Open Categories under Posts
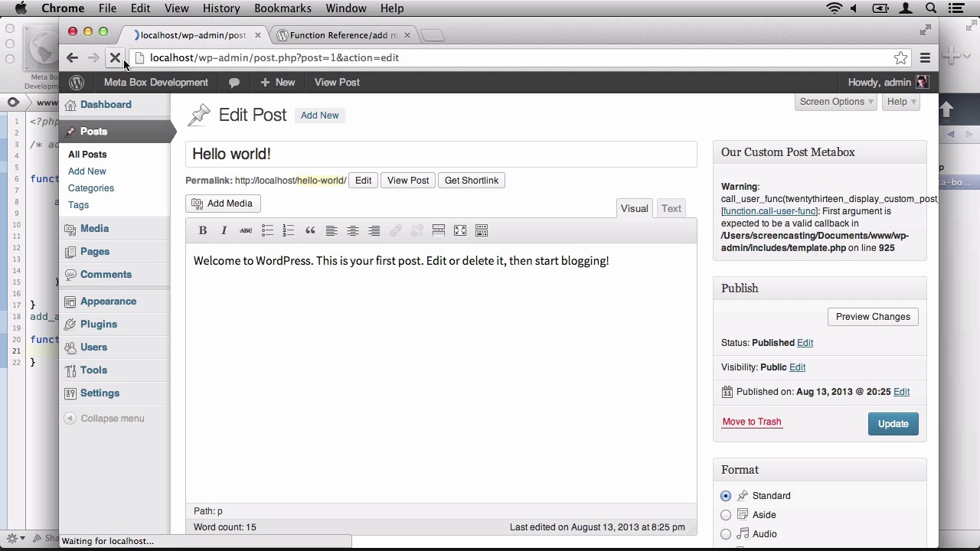980x551 pixels. click(91, 188)
